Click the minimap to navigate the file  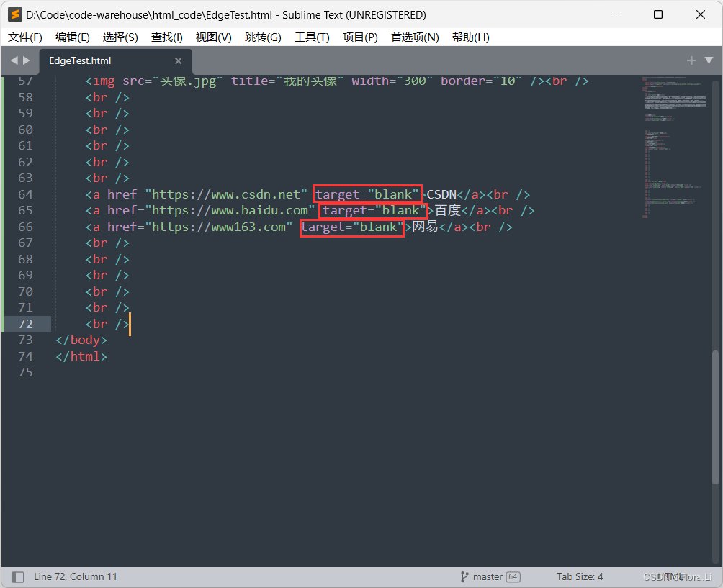coord(675,144)
